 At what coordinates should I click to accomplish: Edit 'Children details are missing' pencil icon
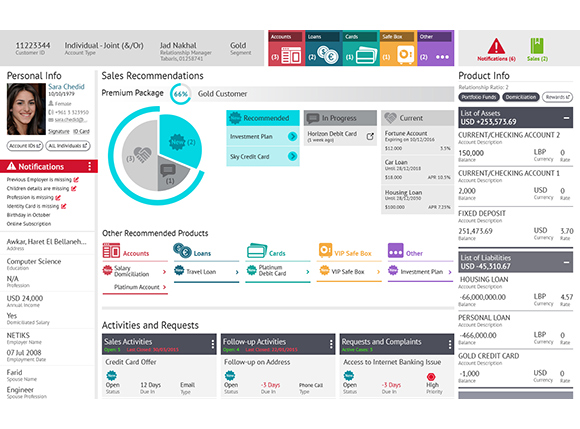point(74,189)
